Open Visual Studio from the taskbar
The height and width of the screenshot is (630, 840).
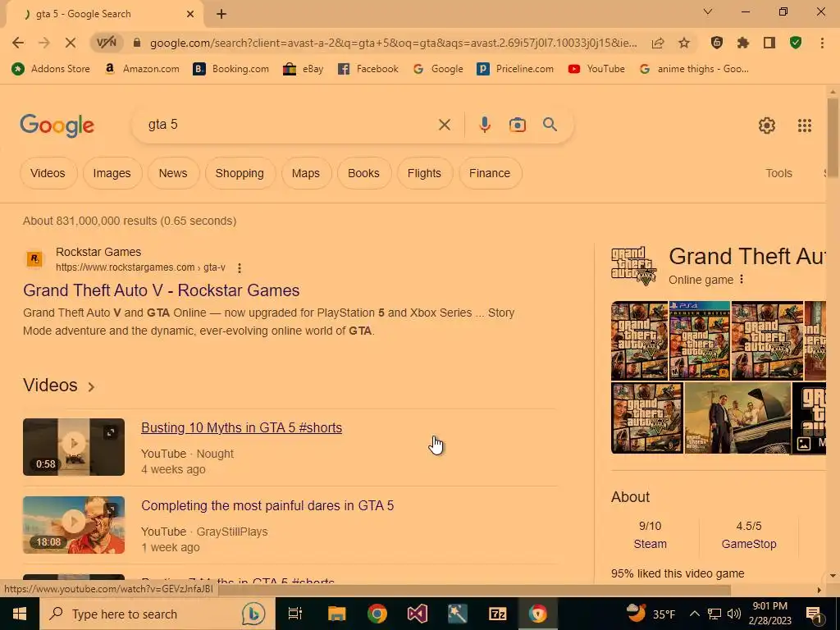tap(417, 614)
